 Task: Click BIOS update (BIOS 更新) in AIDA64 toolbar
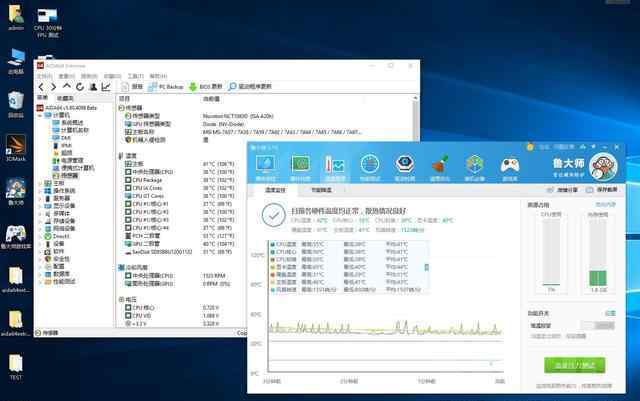[x=205, y=87]
